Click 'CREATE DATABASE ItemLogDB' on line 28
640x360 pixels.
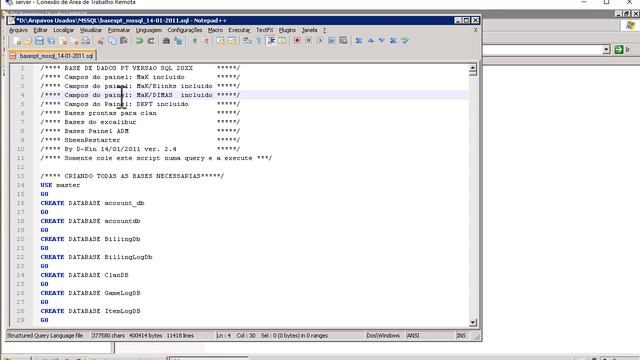(x=90, y=311)
